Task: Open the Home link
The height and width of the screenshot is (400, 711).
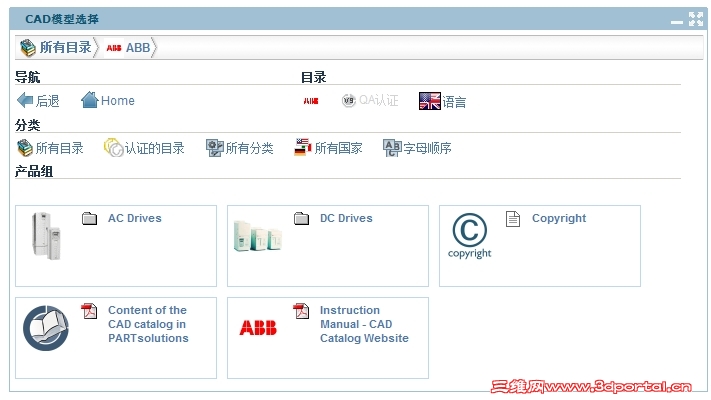Action: coord(118,101)
